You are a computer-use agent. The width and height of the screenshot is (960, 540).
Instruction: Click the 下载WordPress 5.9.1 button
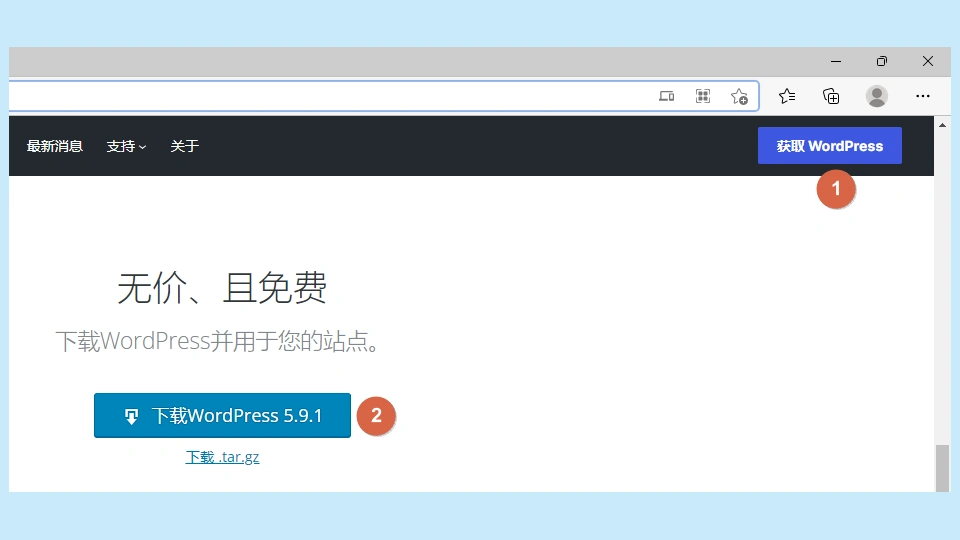222,416
